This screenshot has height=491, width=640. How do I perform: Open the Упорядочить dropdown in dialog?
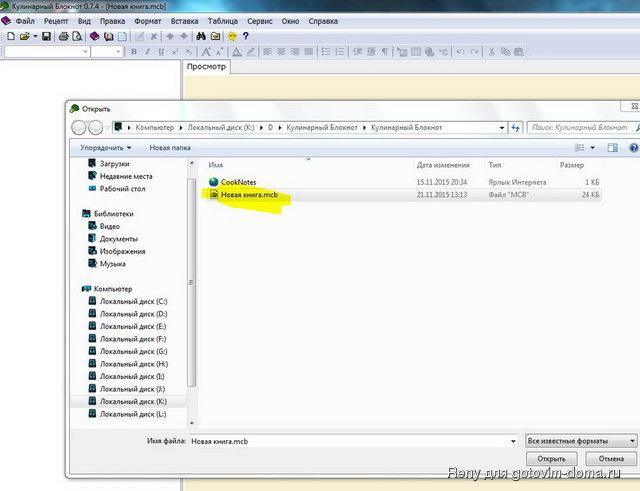click(x=106, y=148)
